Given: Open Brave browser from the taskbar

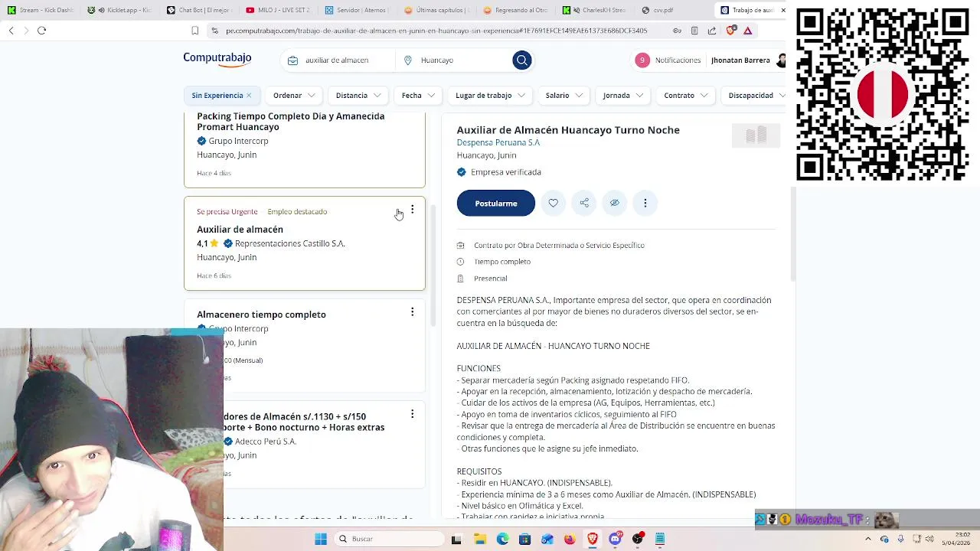Looking at the screenshot, I should point(592,539).
